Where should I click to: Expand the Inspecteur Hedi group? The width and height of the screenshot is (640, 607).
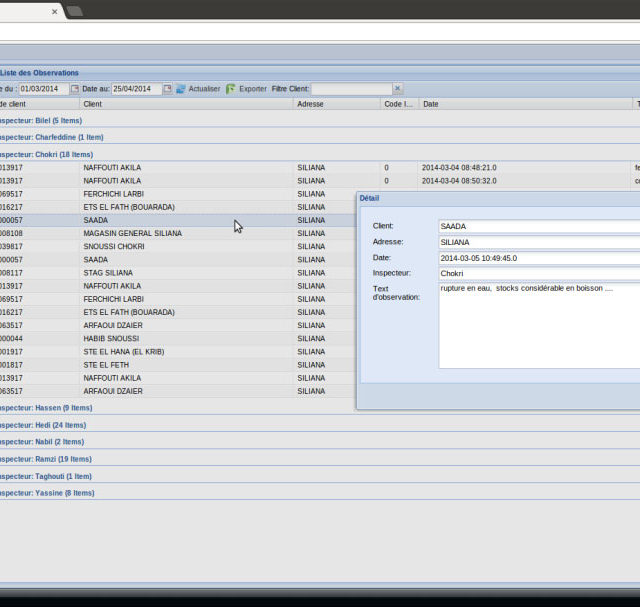point(42,424)
